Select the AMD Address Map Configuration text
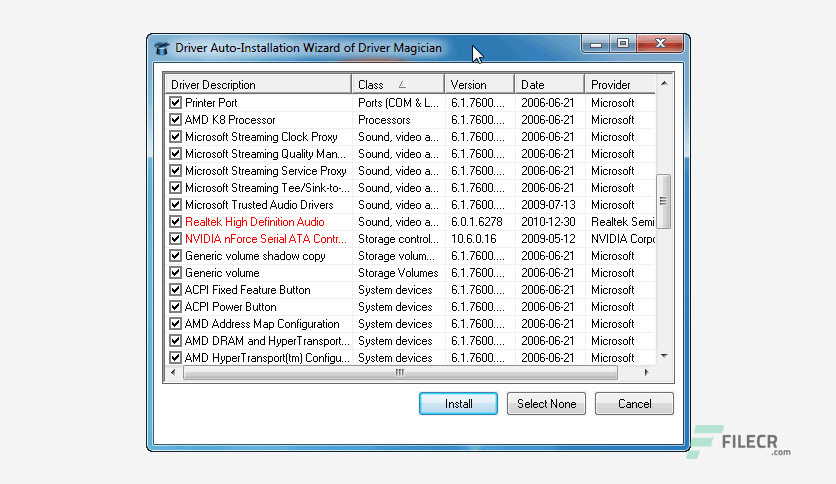The image size is (836, 484). 262,324
